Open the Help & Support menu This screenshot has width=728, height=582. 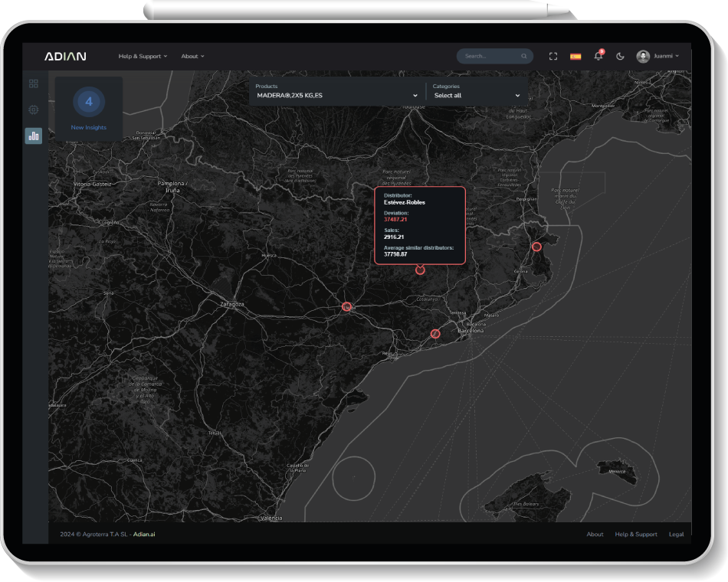coord(143,56)
